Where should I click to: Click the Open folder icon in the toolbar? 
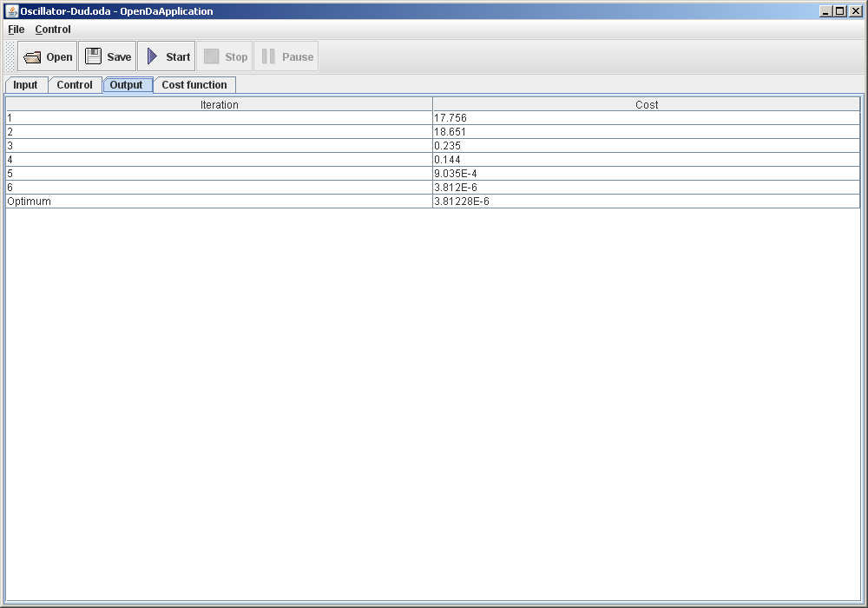(34, 56)
